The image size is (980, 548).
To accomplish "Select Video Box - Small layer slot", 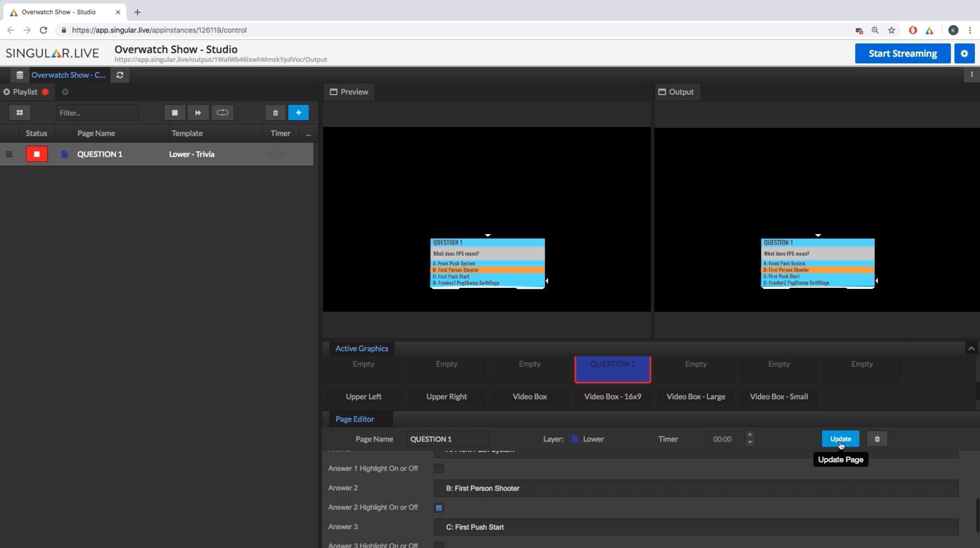I will click(x=778, y=397).
